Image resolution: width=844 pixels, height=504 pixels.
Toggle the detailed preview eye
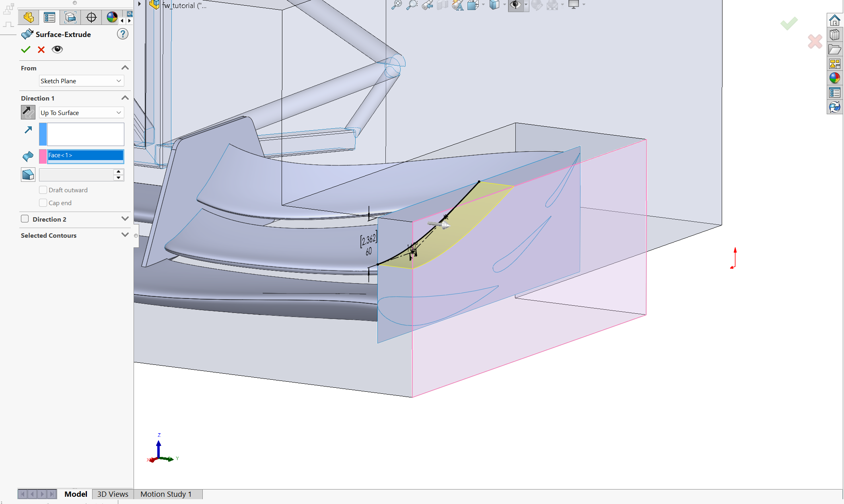click(x=57, y=49)
